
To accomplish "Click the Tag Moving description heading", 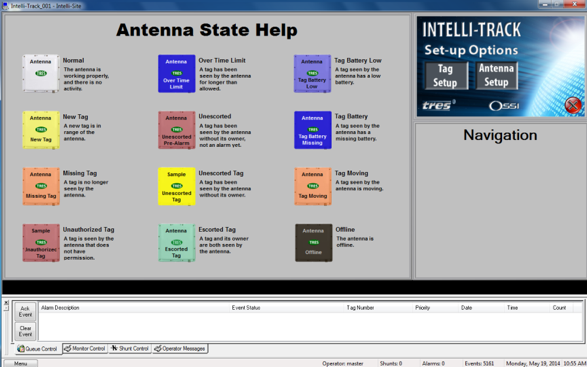I will point(351,173).
